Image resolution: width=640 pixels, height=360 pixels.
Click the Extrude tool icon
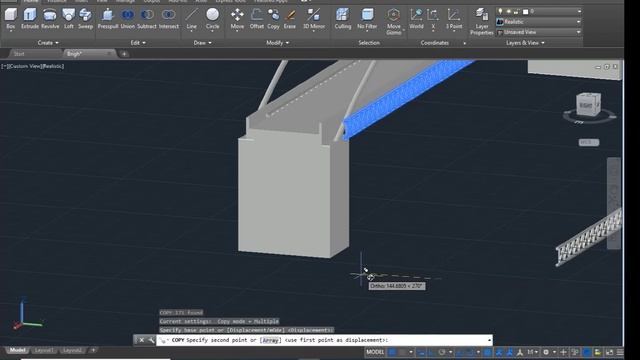[x=29, y=19]
